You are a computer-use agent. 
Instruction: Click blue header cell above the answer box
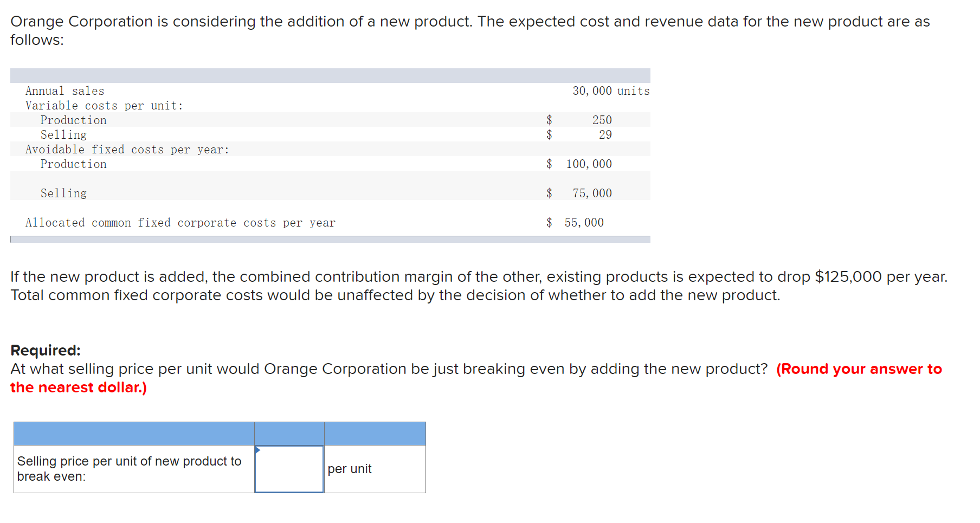click(289, 434)
